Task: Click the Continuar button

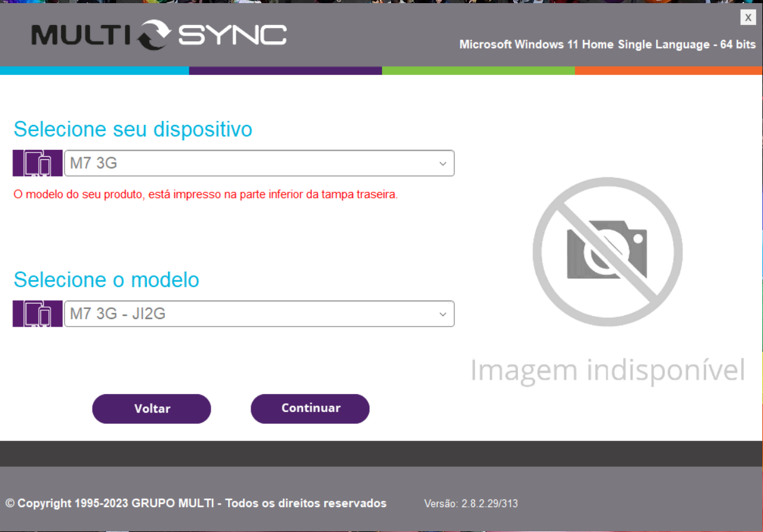Action: point(310,408)
